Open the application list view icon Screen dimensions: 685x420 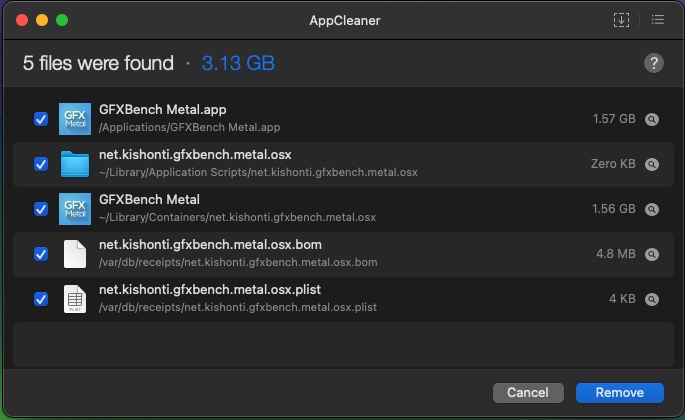coord(657,19)
